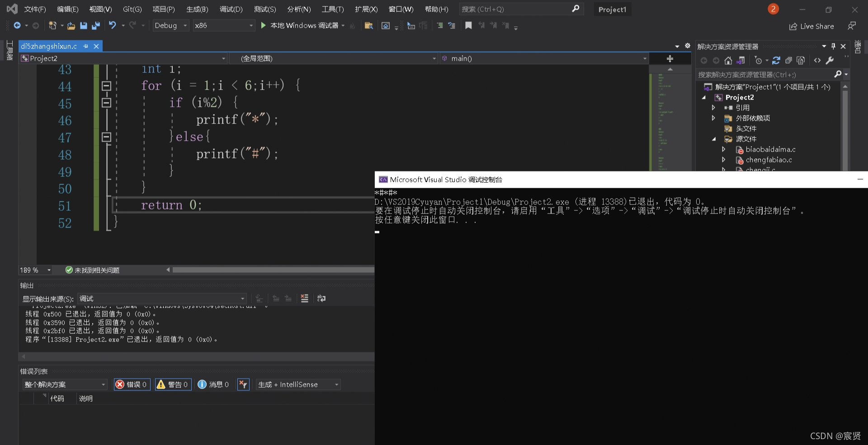This screenshot has height=445, width=868.
Task: Expand the 外部依赖项 node
Action: tap(713, 118)
